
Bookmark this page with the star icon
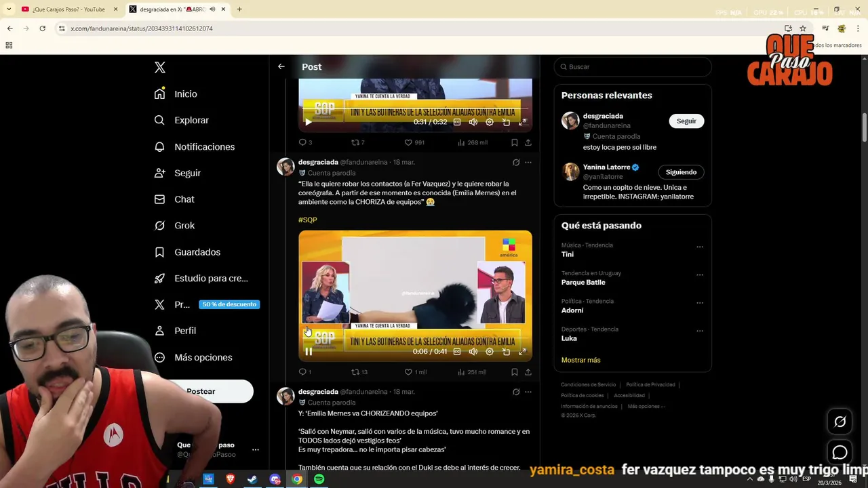(803, 28)
